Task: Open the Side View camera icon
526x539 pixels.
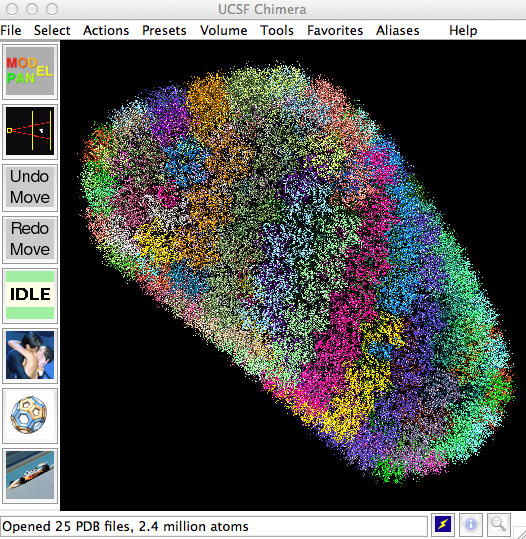Action: coord(30,131)
